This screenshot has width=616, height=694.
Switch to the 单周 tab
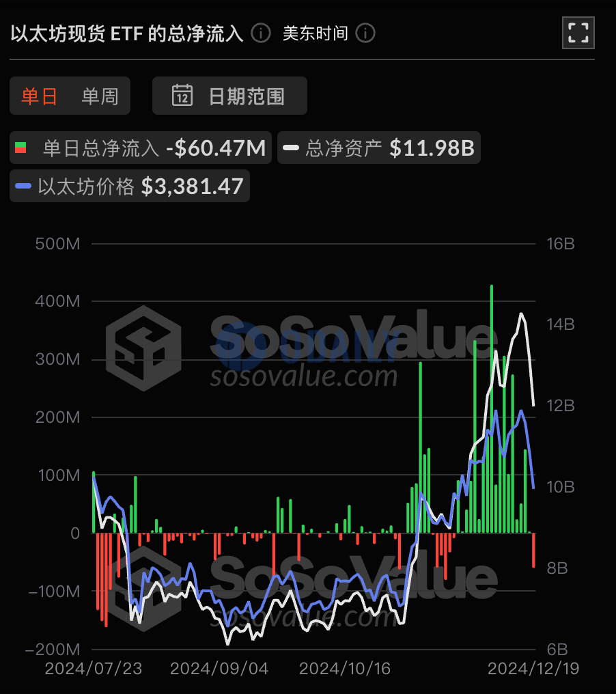click(x=100, y=96)
